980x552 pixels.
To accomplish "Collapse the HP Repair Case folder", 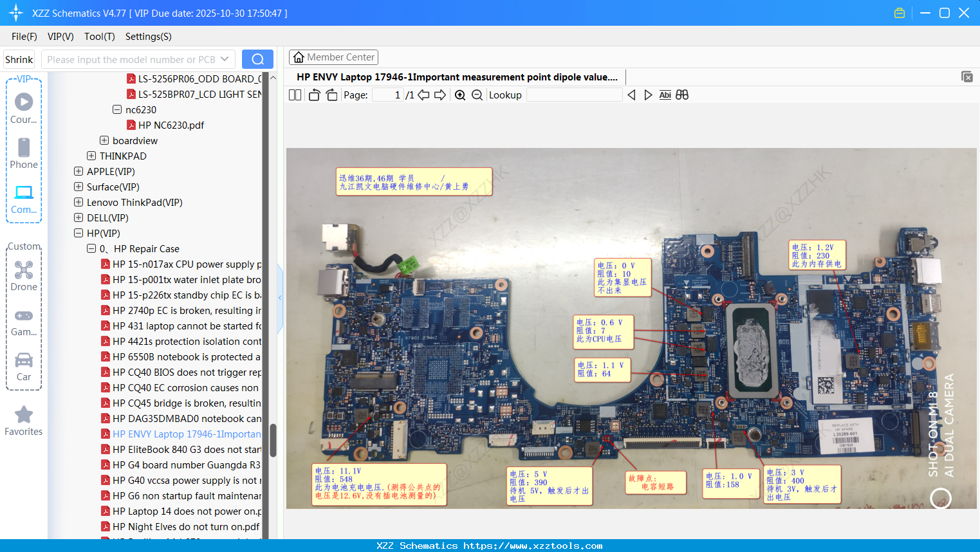I will tap(91, 248).
